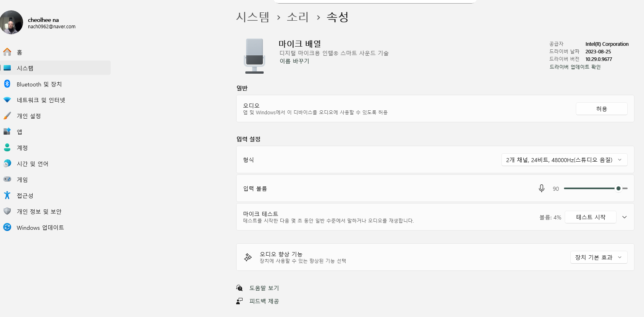Open Bluetooth 및 장치 settings icon
This screenshot has height=317, width=644.
point(7,84)
